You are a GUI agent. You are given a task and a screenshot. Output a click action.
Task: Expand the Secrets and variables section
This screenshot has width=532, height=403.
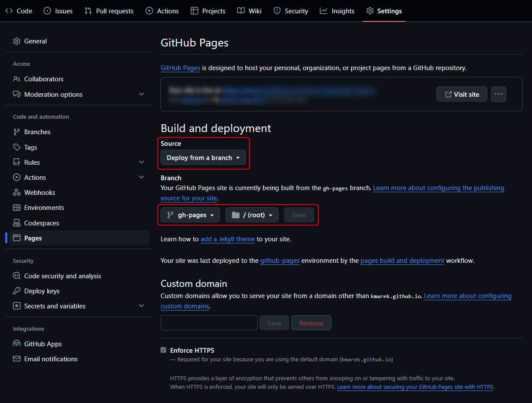click(x=142, y=306)
